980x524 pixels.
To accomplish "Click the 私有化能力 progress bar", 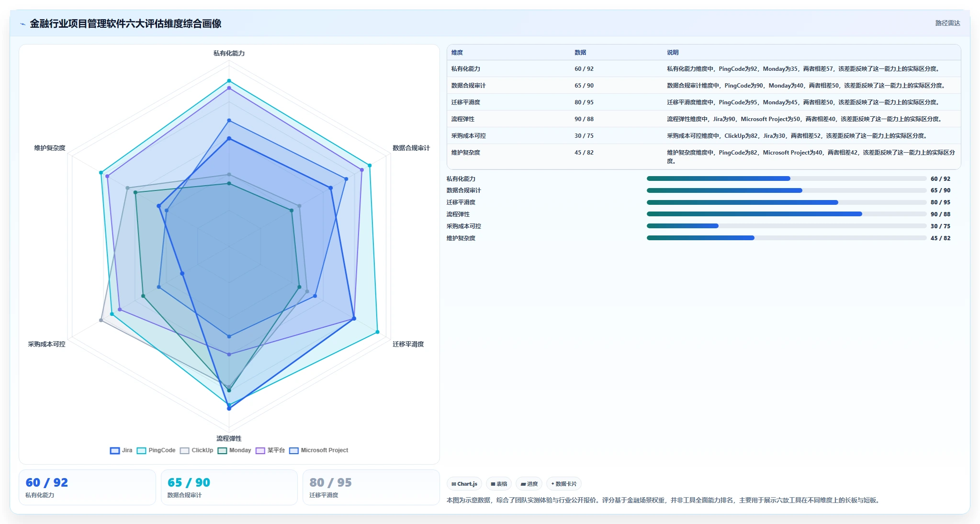I will (787, 178).
